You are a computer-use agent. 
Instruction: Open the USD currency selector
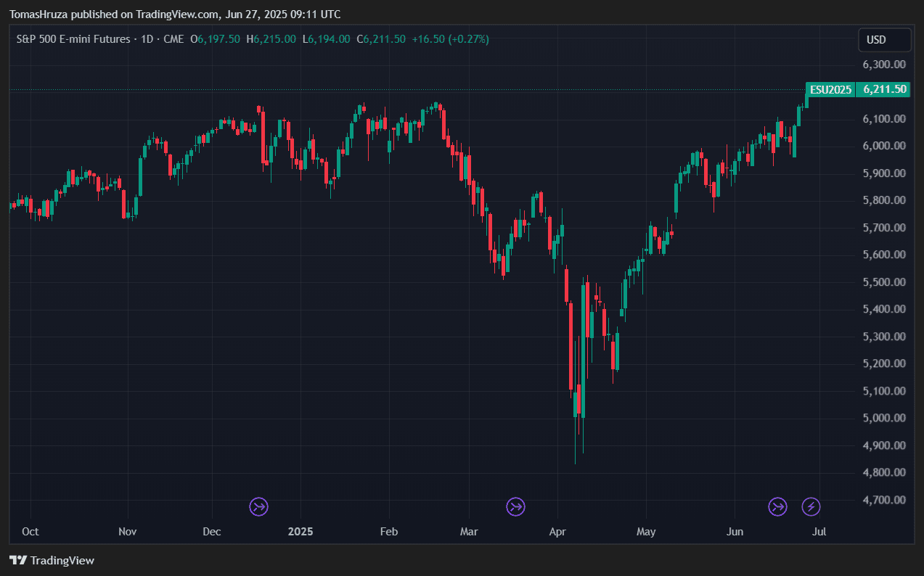point(883,40)
